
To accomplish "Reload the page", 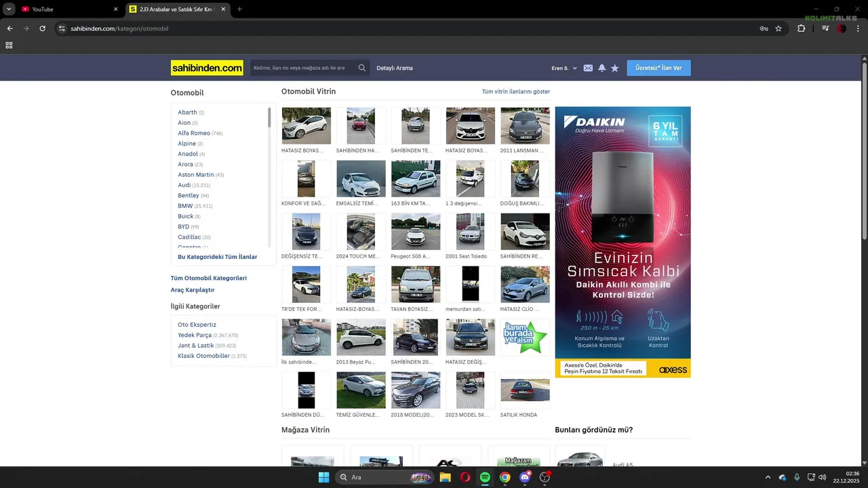I will coord(42,28).
